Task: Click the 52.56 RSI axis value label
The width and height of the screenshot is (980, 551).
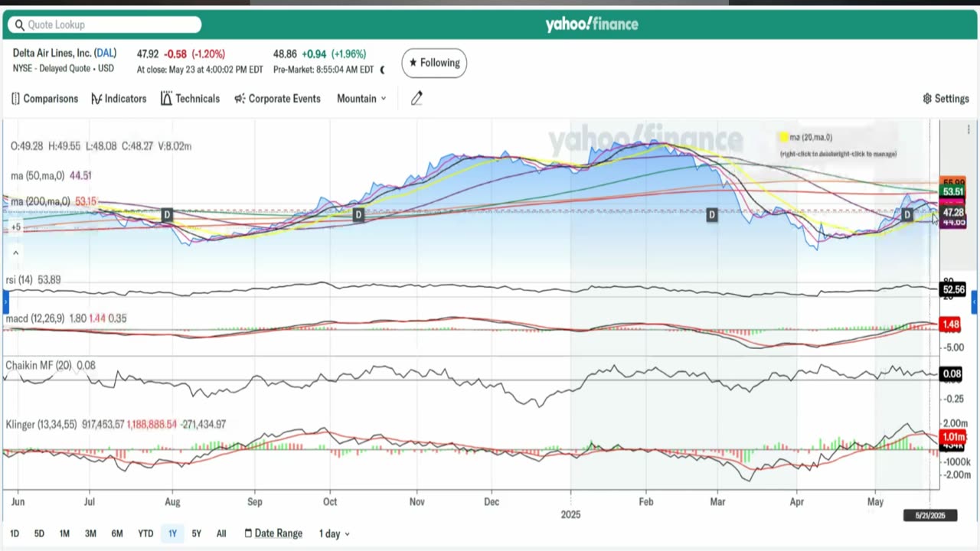Action: pos(953,290)
